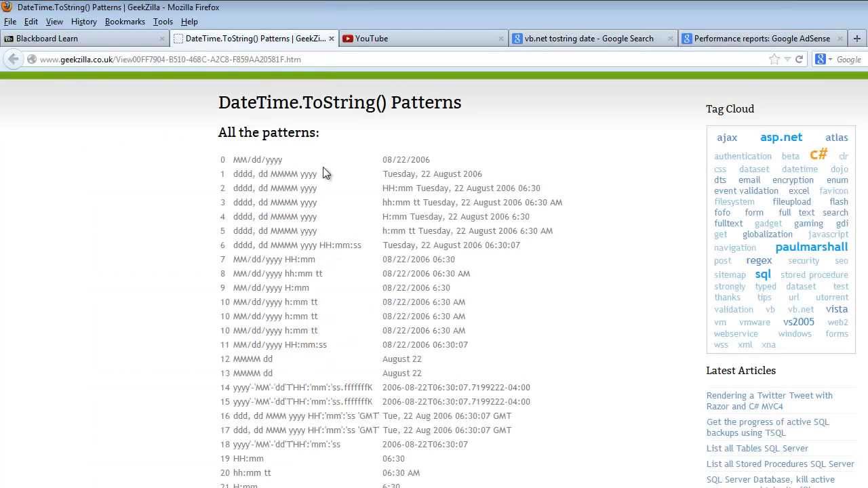Select pattern 20 hh:mm tt text
The image size is (868, 488).
click(x=252, y=473)
